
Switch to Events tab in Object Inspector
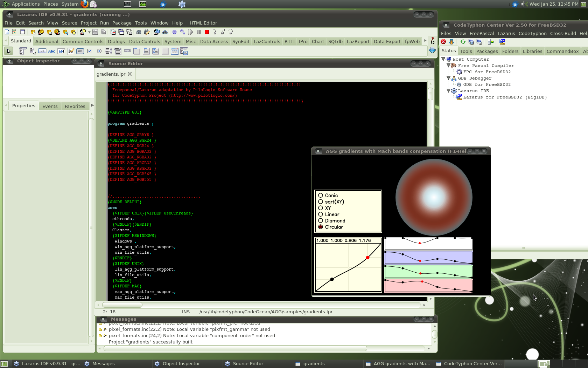pos(50,106)
